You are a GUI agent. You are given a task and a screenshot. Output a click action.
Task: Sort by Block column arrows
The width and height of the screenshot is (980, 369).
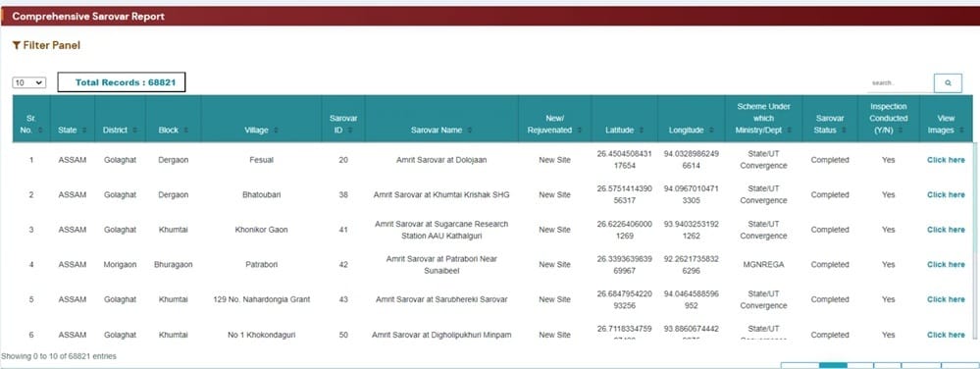[185, 131]
